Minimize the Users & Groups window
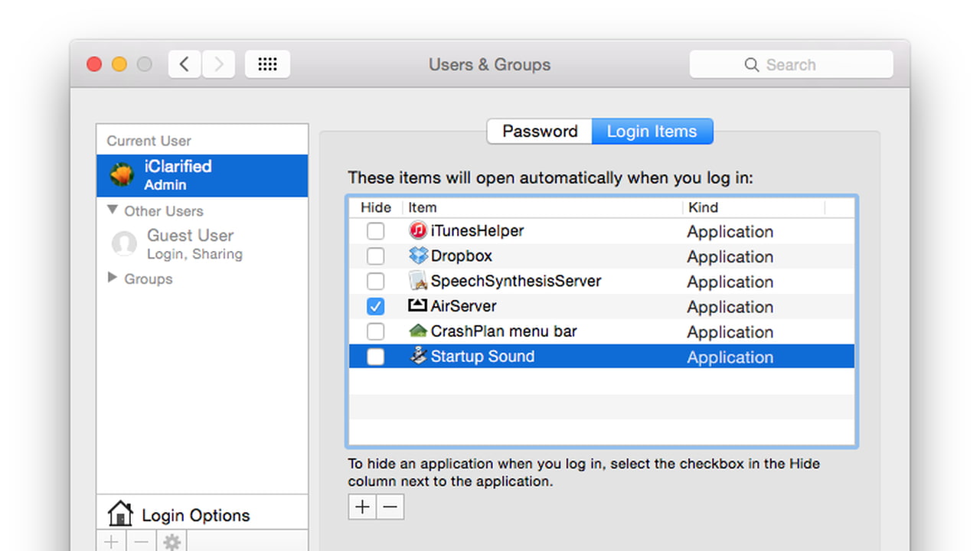The height and width of the screenshot is (551, 980). point(119,64)
